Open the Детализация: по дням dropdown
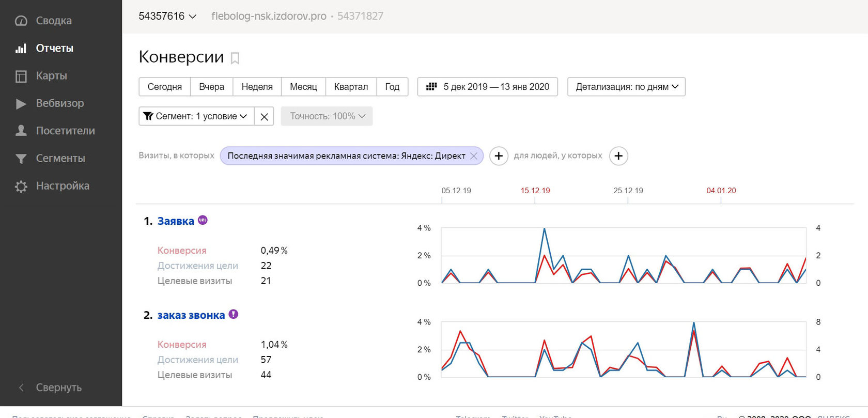The height and width of the screenshot is (418, 868). point(626,87)
